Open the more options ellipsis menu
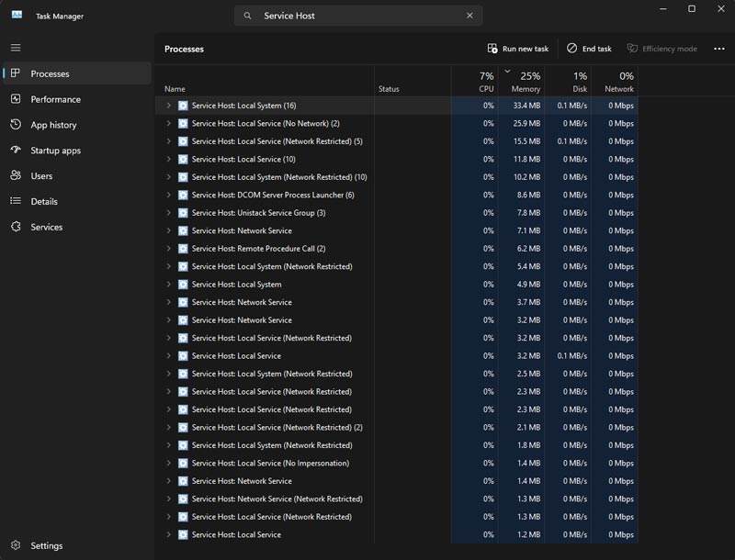735x560 pixels. (719, 49)
